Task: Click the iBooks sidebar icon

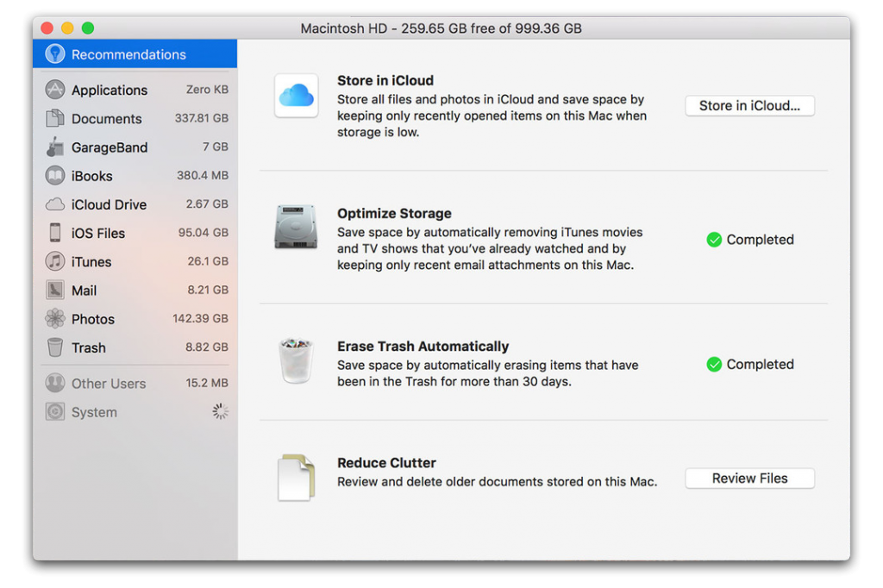Action: click(54, 176)
